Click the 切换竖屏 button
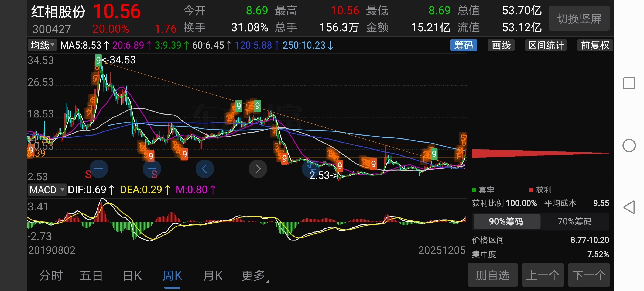 click(579, 19)
